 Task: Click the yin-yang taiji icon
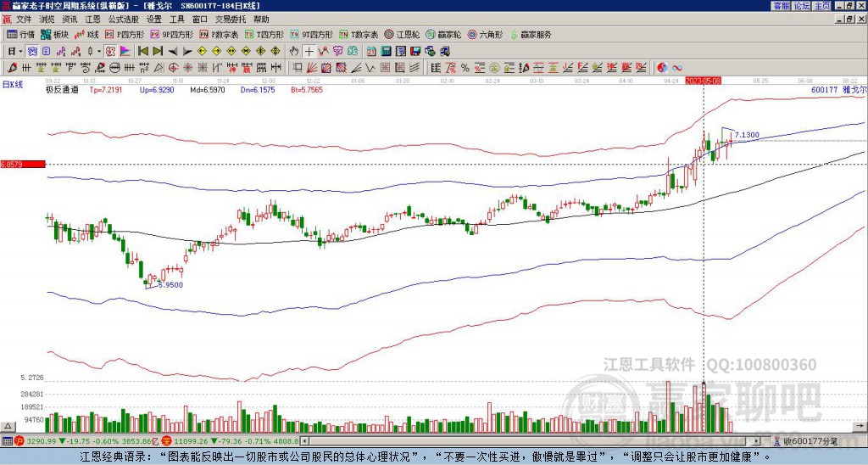tap(662, 68)
